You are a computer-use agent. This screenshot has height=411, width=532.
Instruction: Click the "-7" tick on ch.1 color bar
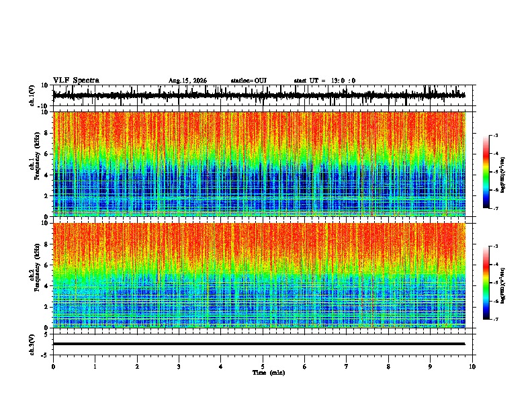495,208
